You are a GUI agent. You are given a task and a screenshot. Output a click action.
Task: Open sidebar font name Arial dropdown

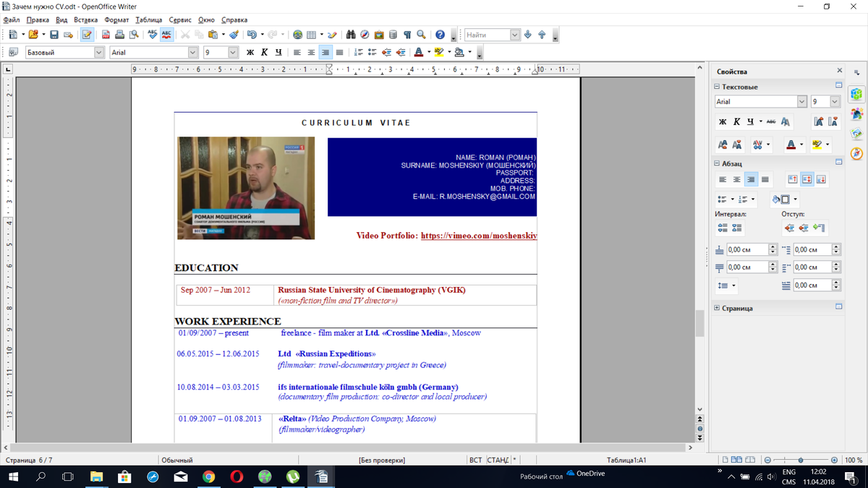(x=801, y=102)
